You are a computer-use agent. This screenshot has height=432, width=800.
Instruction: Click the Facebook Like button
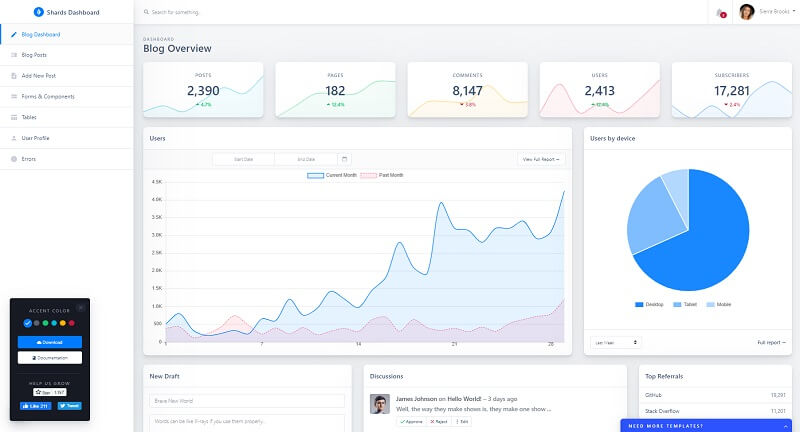[36, 406]
